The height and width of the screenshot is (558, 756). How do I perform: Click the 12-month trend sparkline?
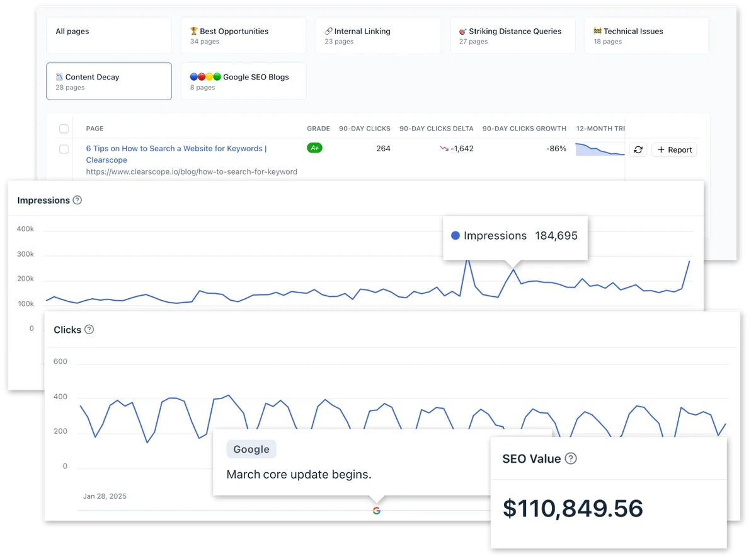tap(599, 149)
